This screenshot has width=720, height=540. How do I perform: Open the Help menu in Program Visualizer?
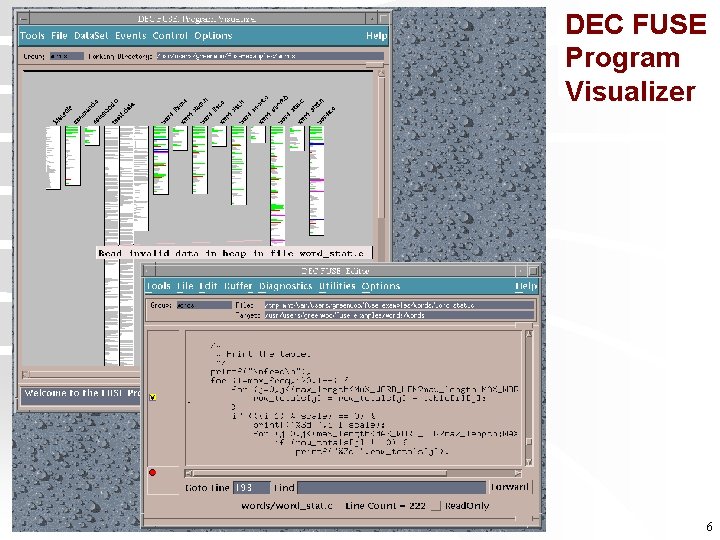click(x=377, y=35)
